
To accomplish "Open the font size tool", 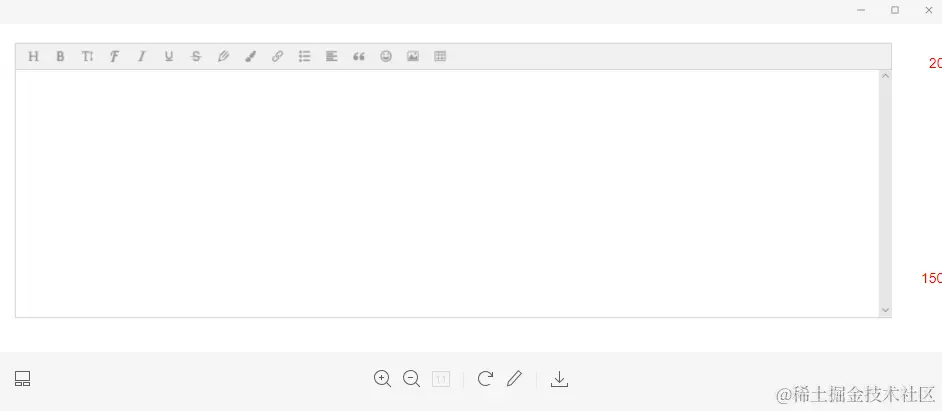I will pyautogui.click(x=88, y=56).
